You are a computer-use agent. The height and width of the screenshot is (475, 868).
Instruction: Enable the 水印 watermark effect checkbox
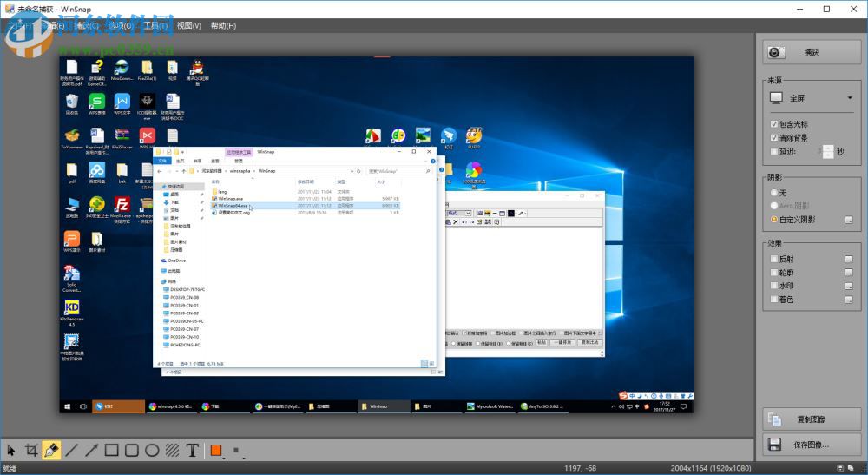[774, 286]
